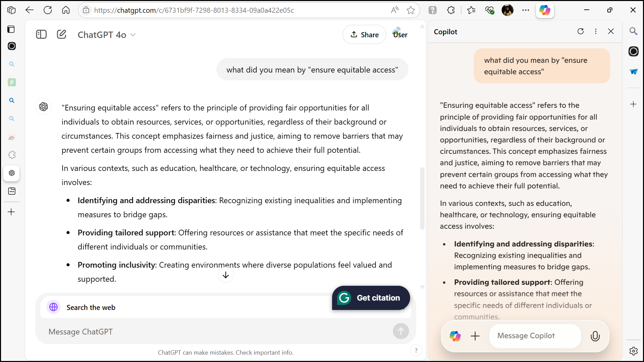Viewport: 644px width, 362px height.
Task: Jump to bottom of ChatGPT conversation
Action: tap(226, 275)
